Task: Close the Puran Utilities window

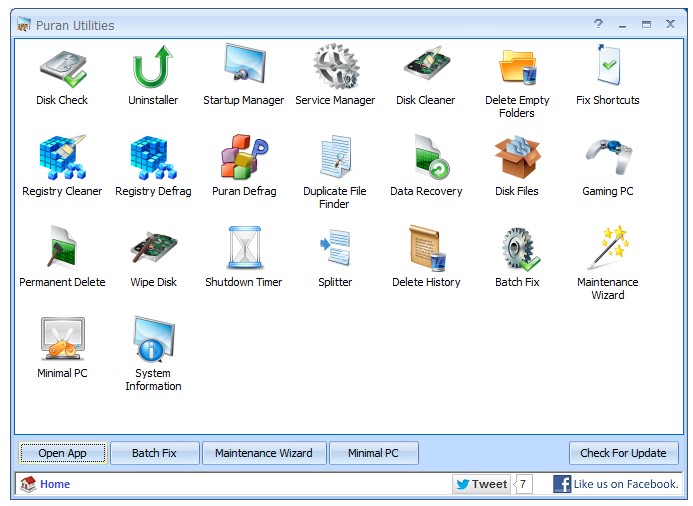Action: click(670, 24)
